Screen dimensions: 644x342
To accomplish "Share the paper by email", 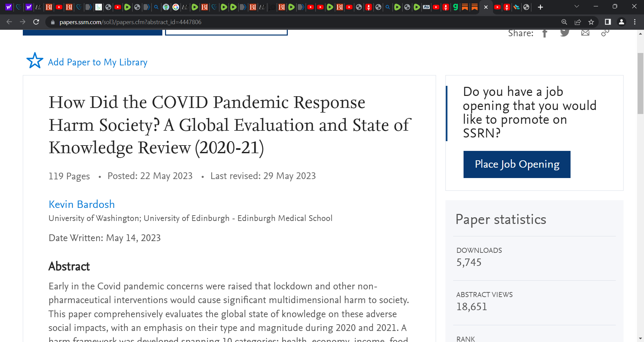I will coord(585,33).
